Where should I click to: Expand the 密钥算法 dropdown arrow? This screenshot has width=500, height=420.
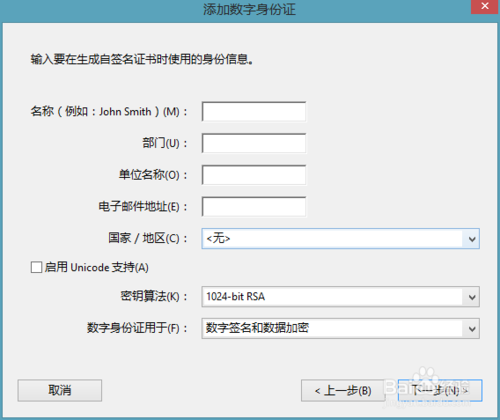click(x=472, y=297)
